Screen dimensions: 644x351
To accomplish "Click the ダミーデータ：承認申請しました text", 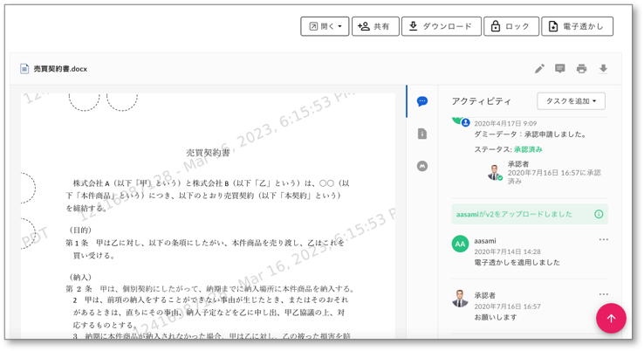I will tap(531, 134).
